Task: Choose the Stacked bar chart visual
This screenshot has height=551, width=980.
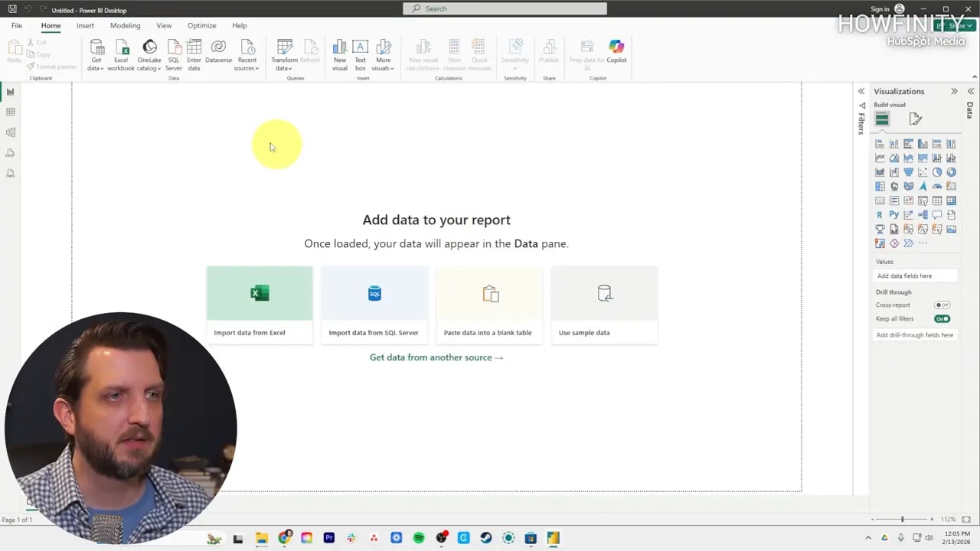Action: [880, 144]
